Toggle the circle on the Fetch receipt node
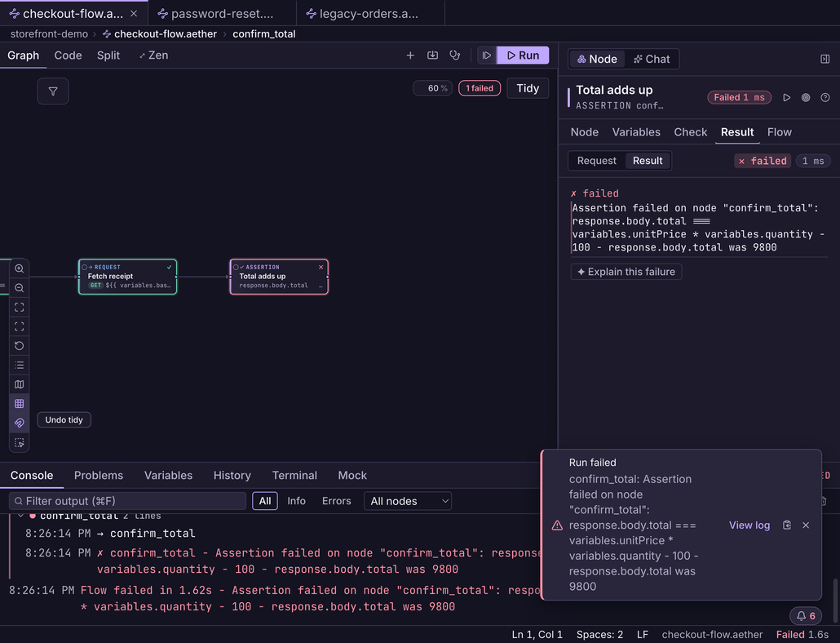Viewport: 840px width, 643px height. [84, 267]
